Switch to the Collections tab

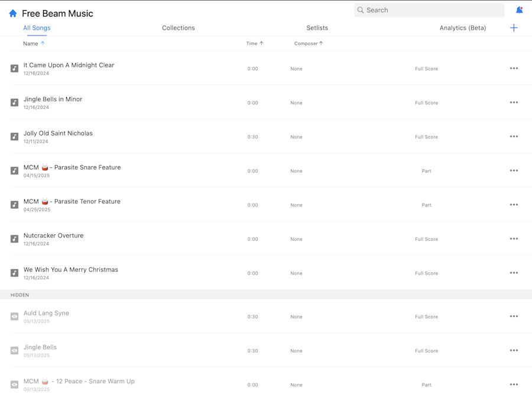point(179,28)
